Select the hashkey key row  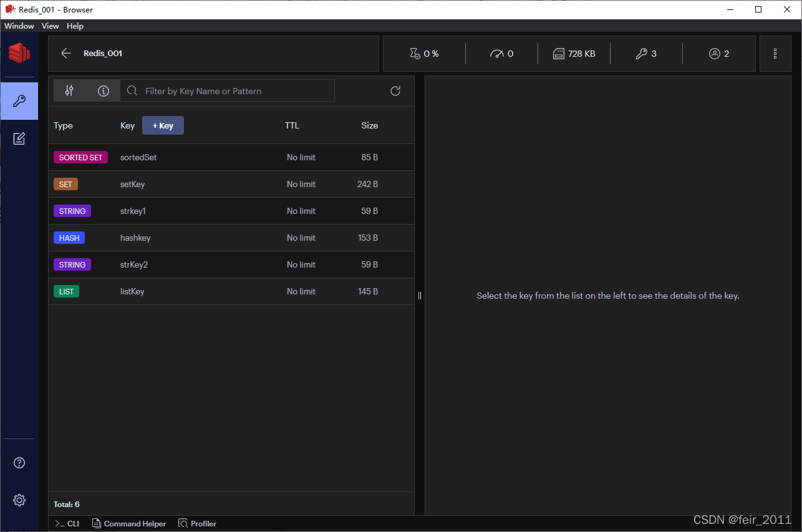[231, 238]
